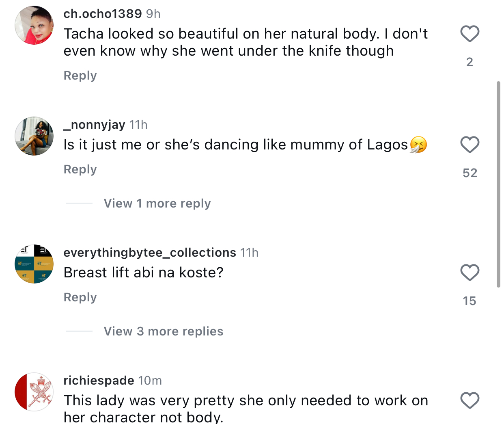
Task: Open ch.ocho1389's profile picture
Action: [34, 25]
